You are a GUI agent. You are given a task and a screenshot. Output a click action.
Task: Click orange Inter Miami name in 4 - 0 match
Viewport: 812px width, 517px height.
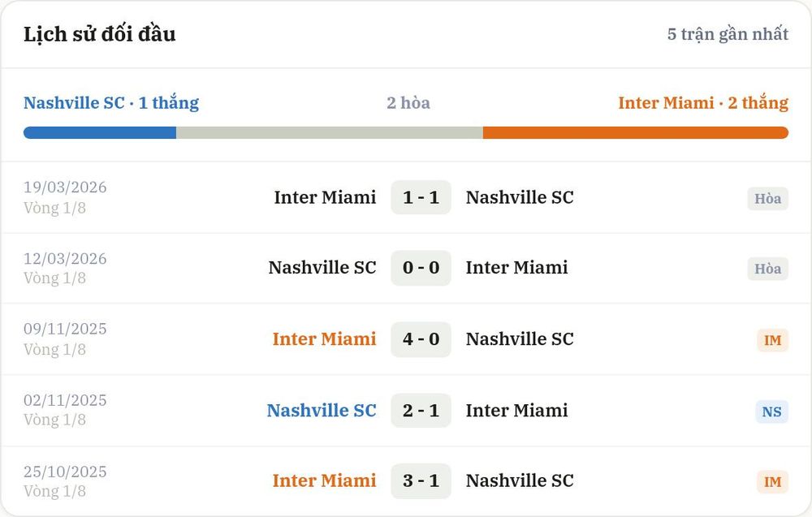click(324, 339)
